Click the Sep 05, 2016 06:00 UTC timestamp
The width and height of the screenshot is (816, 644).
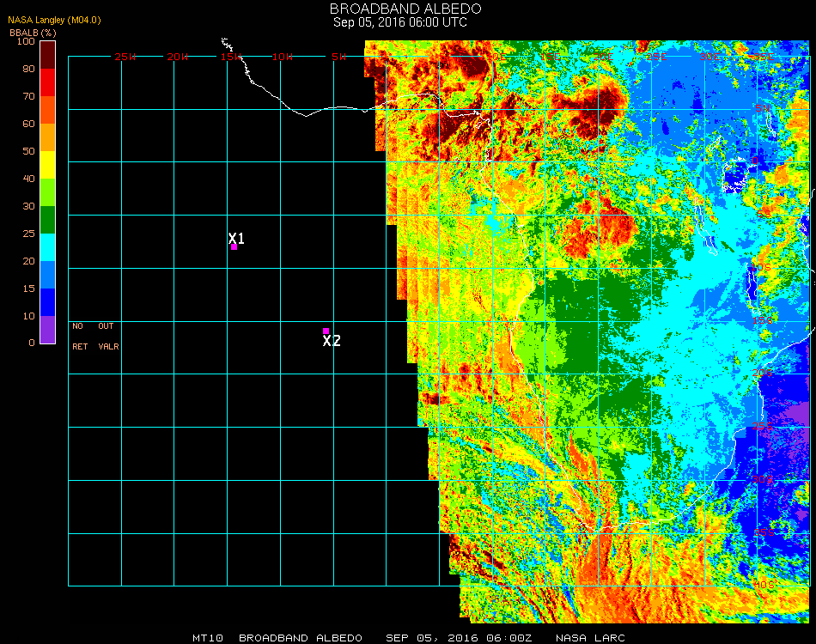point(400,22)
